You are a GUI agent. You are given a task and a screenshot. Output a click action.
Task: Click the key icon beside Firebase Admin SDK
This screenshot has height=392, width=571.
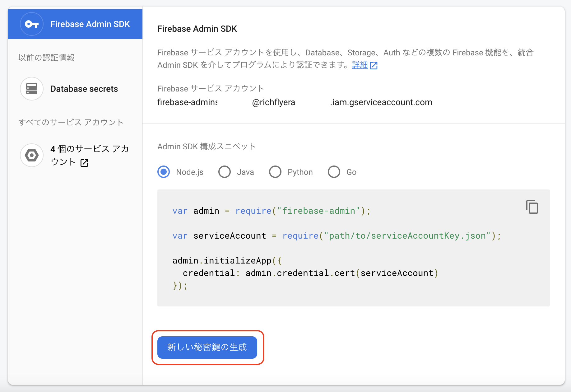click(x=32, y=24)
